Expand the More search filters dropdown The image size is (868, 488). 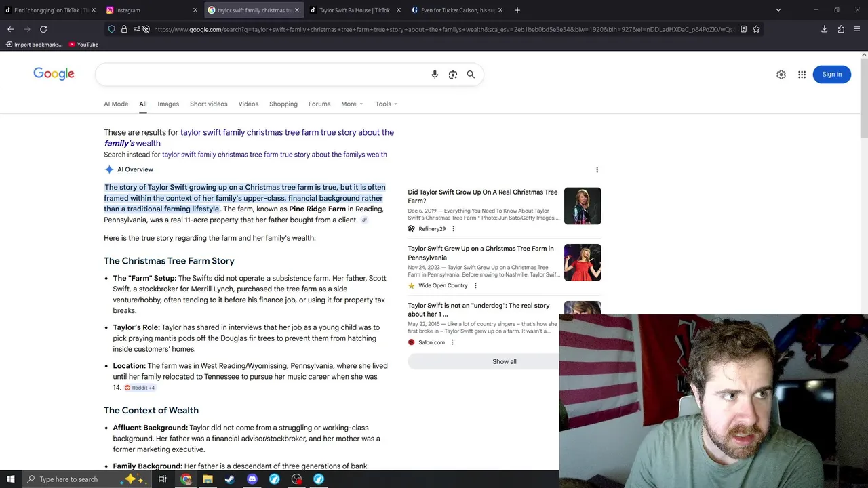(352, 104)
